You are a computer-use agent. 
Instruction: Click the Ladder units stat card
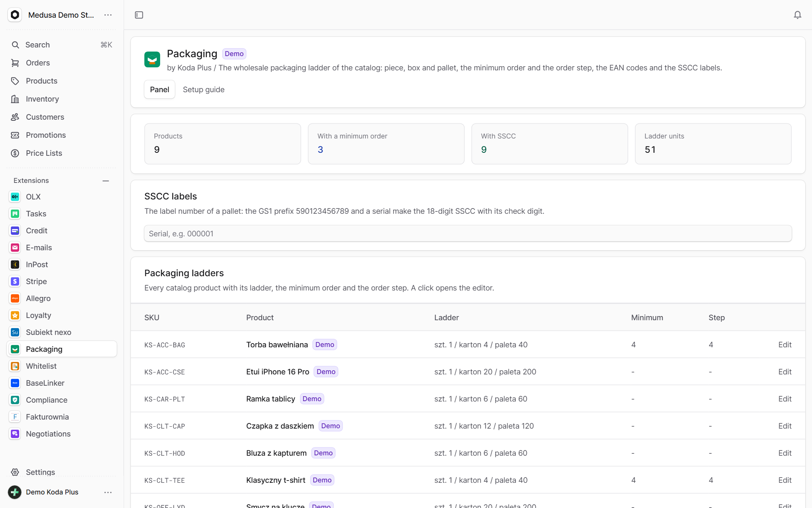(x=713, y=144)
